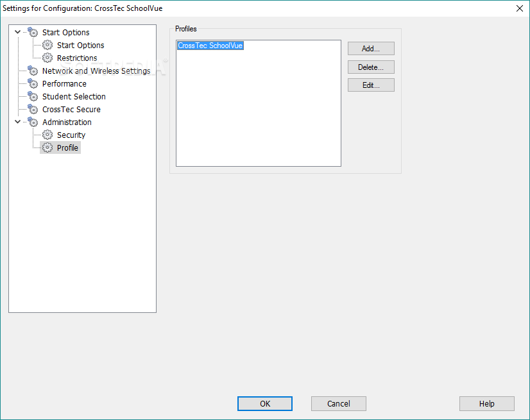Select the Administration tree item
The height and width of the screenshot is (420, 530).
tap(67, 122)
